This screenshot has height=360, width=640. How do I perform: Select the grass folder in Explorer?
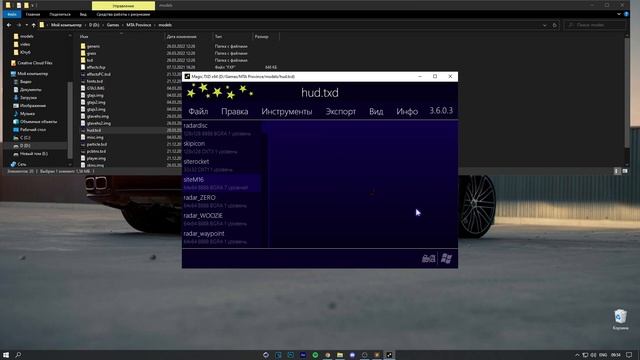coord(91,53)
